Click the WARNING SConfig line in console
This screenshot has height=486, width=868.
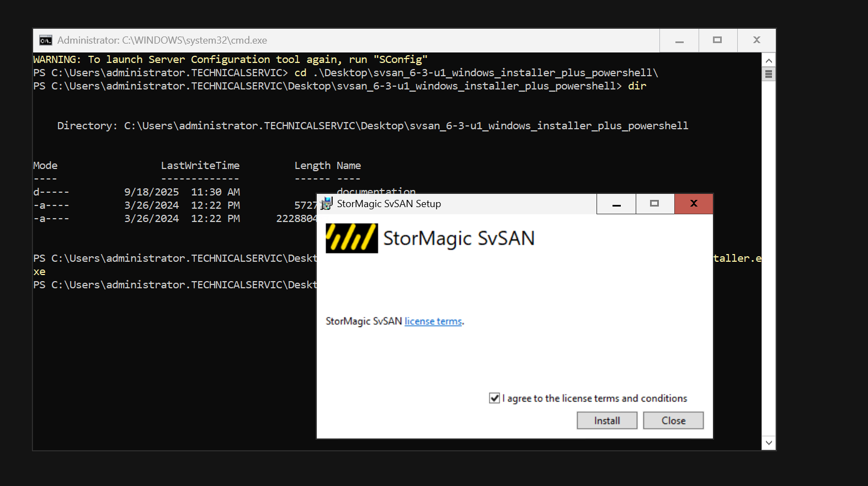coord(230,60)
